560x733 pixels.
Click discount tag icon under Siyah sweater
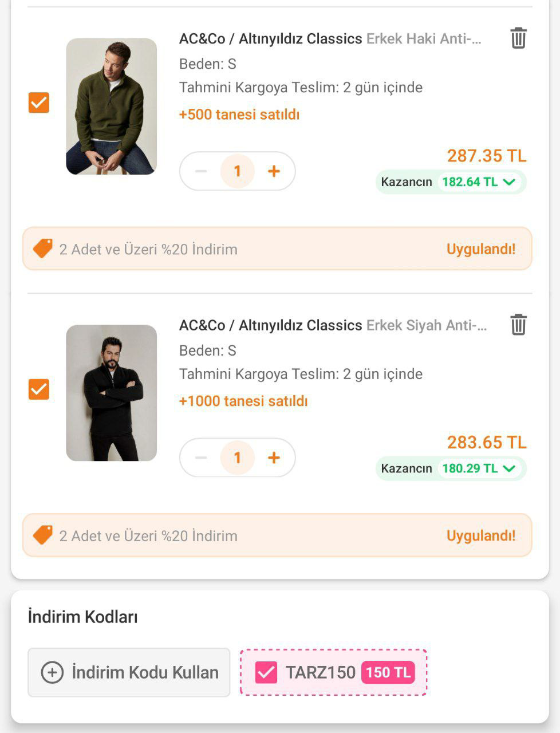pyautogui.click(x=43, y=535)
